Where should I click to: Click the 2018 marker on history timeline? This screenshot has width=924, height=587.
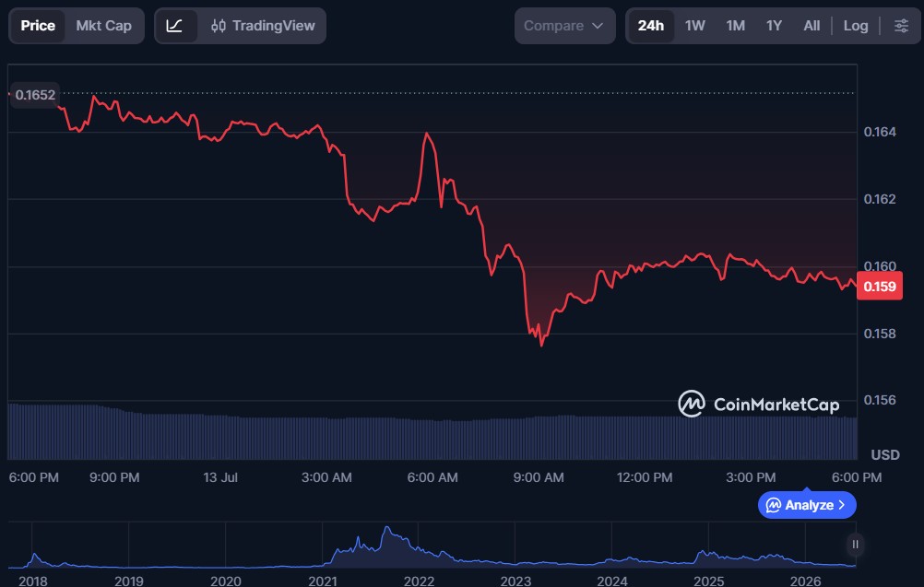click(x=32, y=581)
